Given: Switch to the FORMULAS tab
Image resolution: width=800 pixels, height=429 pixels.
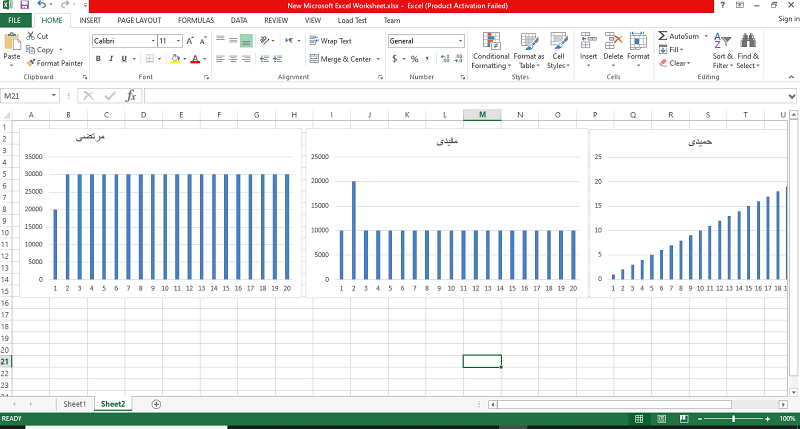Looking at the screenshot, I should (x=196, y=20).
